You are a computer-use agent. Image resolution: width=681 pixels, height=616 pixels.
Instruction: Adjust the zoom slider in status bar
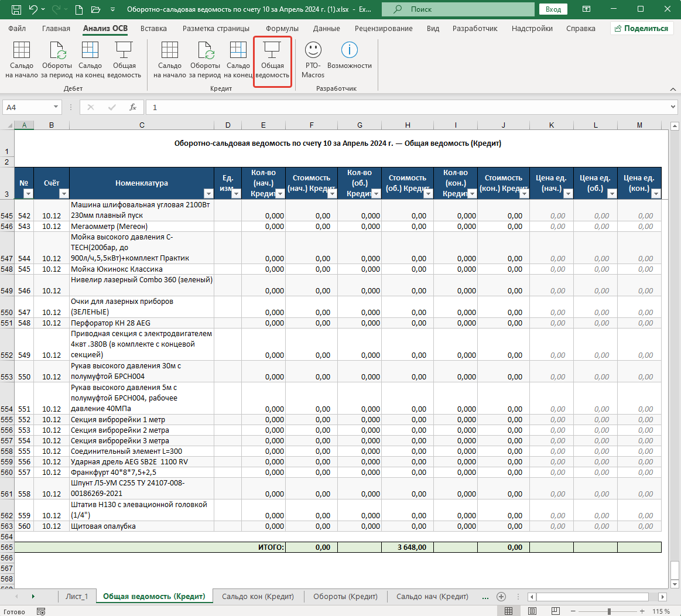[609, 611]
